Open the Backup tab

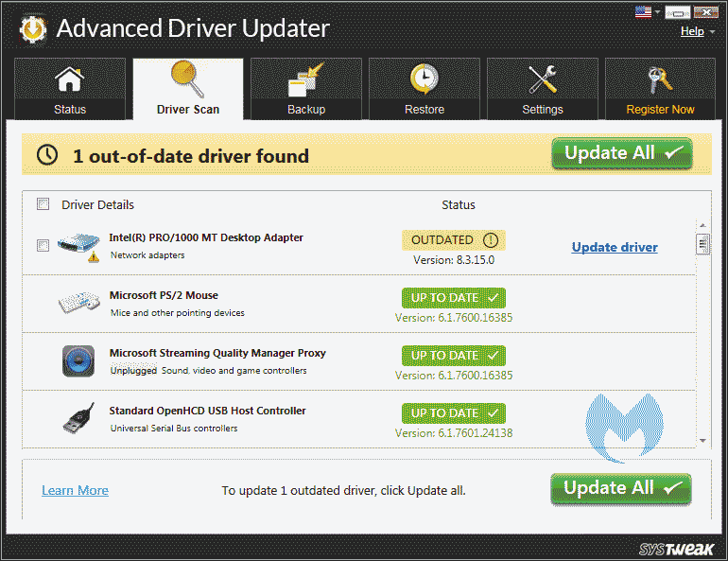[x=306, y=89]
